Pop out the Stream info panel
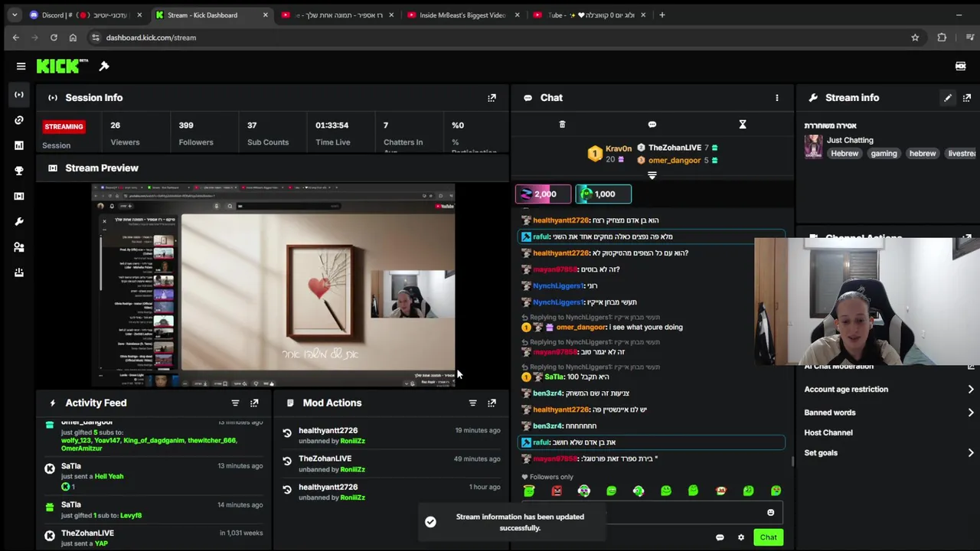 (967, 98)
